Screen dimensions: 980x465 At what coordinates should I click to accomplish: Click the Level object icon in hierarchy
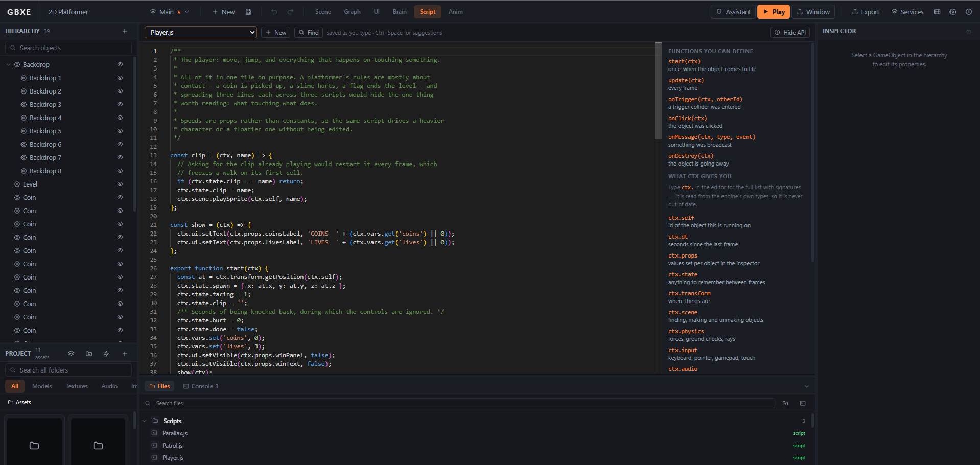click(x=17, y=184)
